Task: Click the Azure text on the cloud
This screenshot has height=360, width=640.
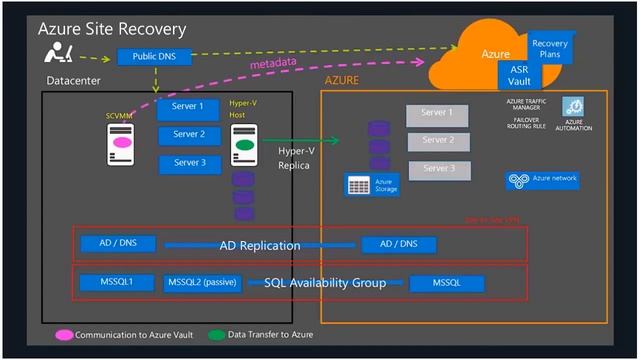Action: pyautogui.click(x=496, y=54)
